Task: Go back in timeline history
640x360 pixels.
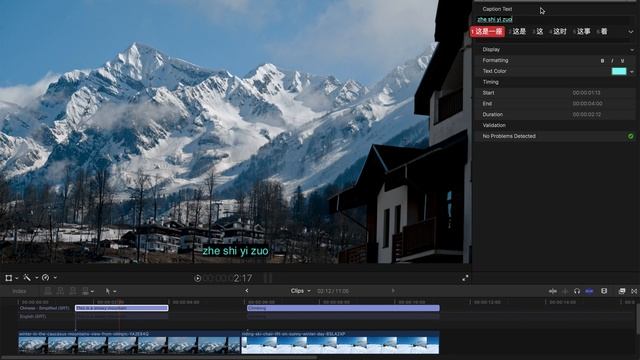Action: 247,291
